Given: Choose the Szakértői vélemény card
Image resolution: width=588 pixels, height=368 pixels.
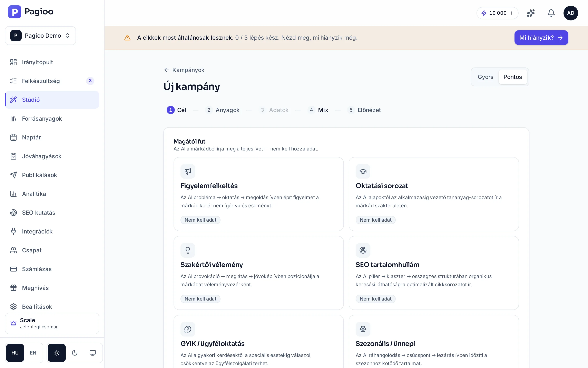Looking at the screenshot, I should (258, 273).
